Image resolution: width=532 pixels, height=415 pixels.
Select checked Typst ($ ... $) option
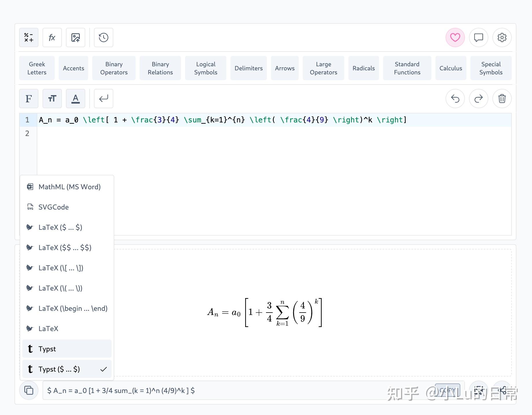67,369
